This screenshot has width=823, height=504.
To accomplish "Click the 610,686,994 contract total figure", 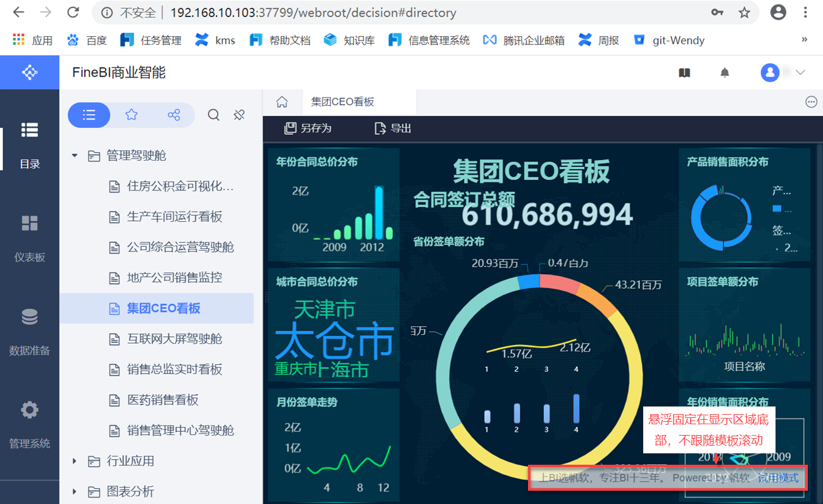I will coord(547,215).
